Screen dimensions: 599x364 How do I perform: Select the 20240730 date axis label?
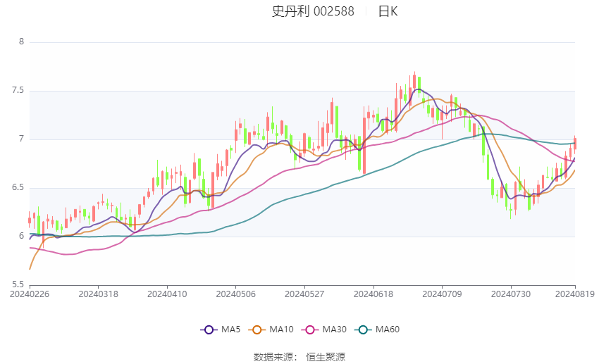(x=511, y=294)
